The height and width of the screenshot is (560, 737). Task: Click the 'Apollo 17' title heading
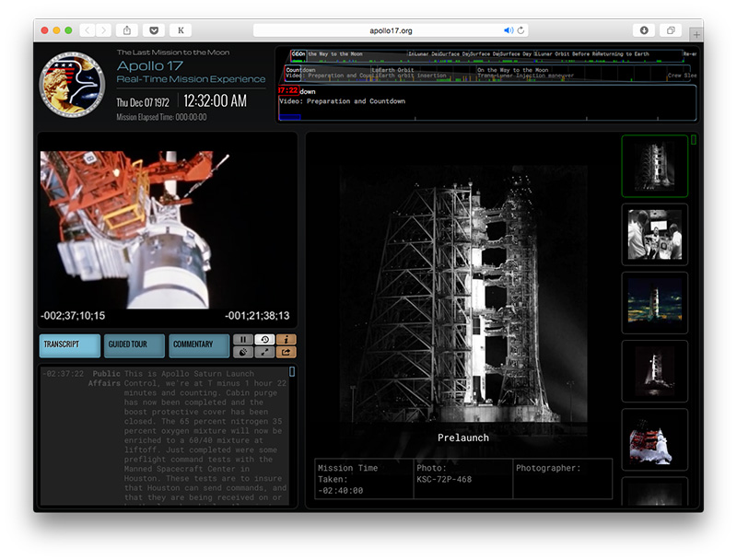tap(149, 65)
